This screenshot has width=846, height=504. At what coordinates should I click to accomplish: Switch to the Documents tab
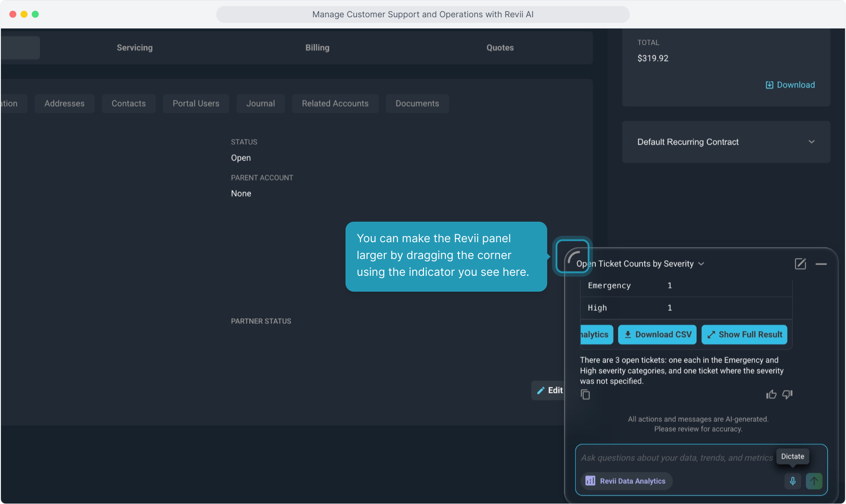point(417,104)
